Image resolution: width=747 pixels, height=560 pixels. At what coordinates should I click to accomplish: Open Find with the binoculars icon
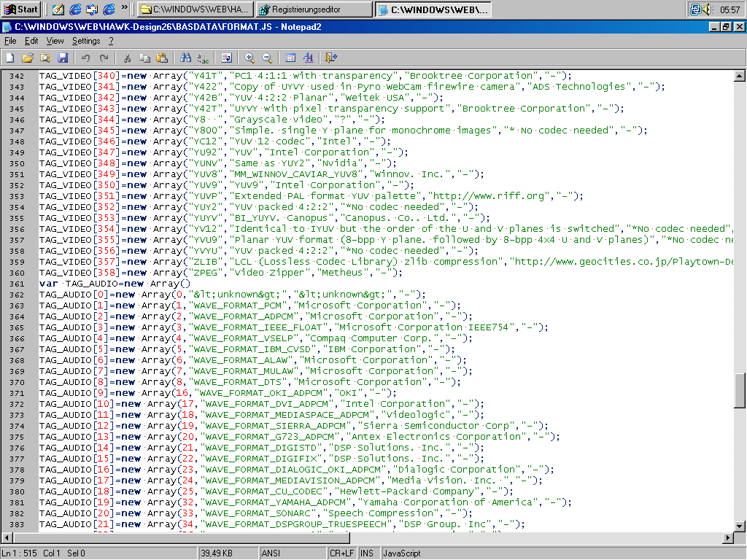(185, 58)
